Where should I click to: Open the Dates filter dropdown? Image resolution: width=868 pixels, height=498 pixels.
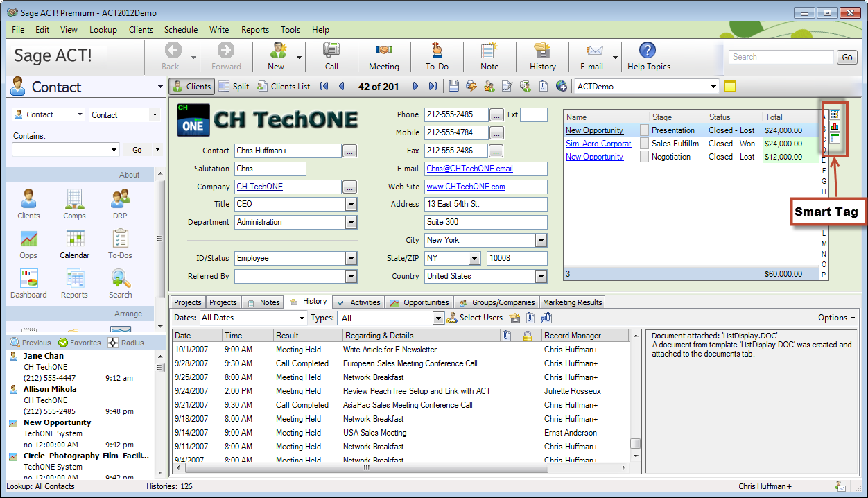coord(301,318)
